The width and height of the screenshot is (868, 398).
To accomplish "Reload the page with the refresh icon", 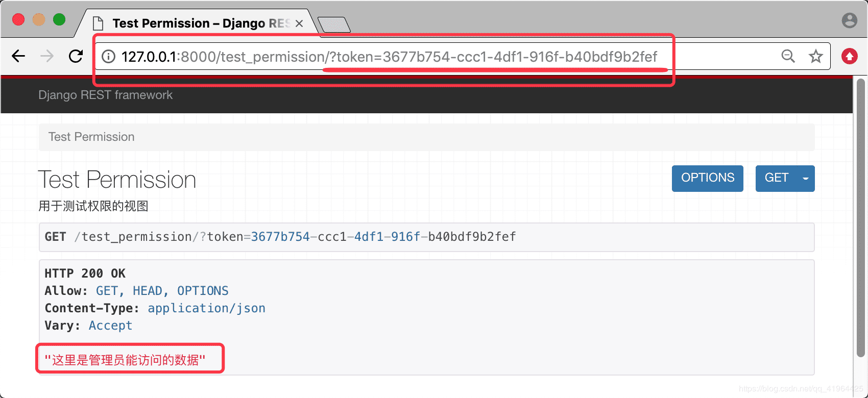I will point(76,56).
